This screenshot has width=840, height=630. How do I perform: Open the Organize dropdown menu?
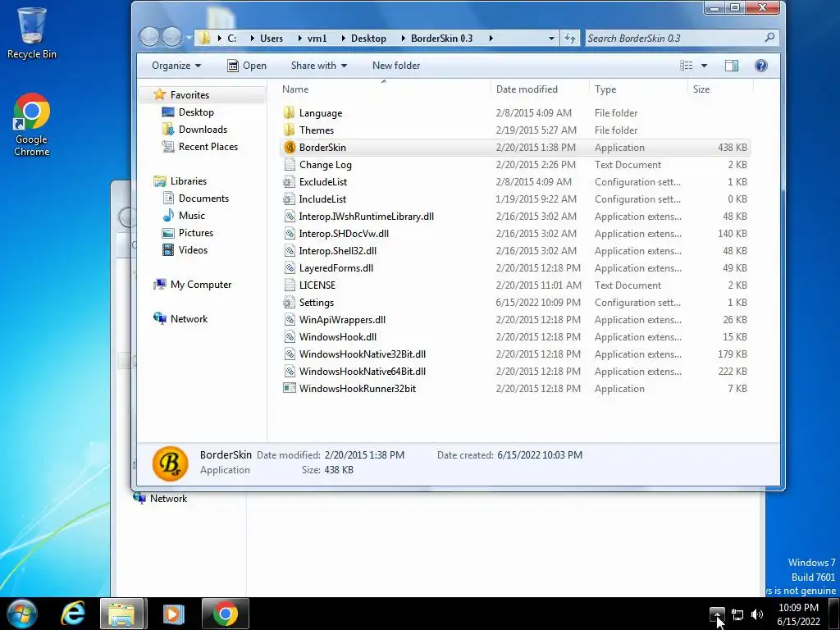coord(176,66)
